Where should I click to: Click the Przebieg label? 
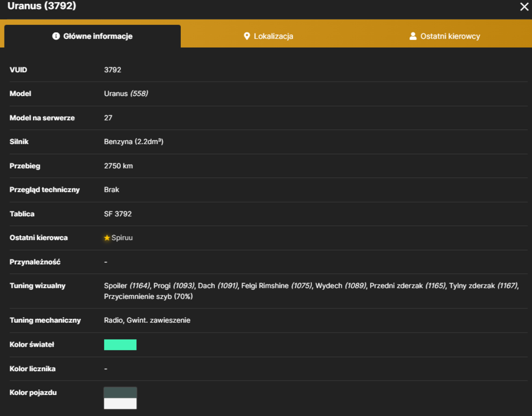click(x=25, y=166)
